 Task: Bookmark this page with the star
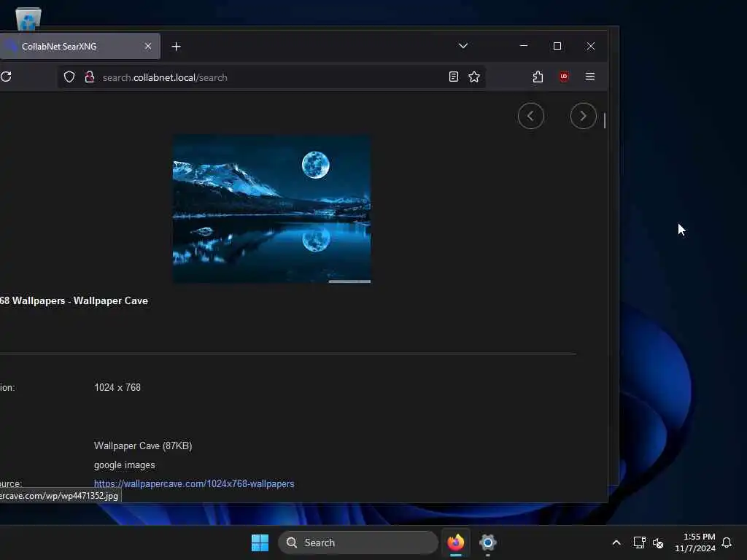[x=474, y=77]
